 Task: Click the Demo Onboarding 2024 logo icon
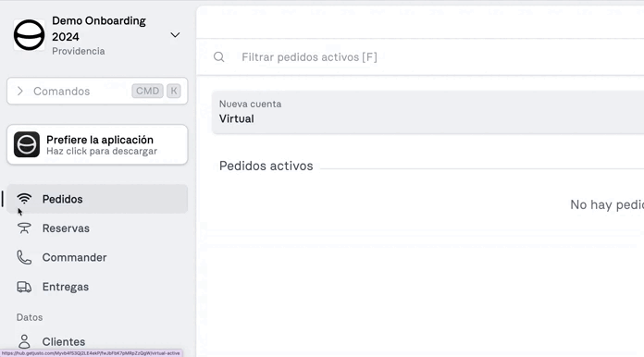[x=30, y=35]
